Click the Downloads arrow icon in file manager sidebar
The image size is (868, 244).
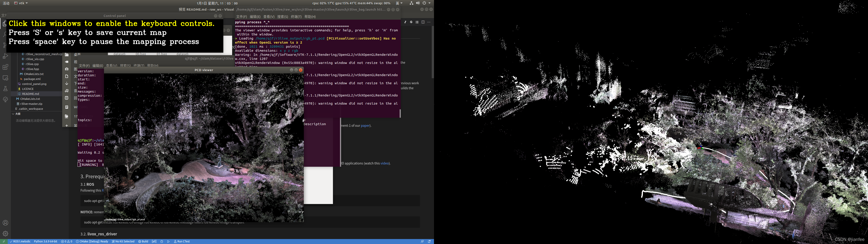(x=67, y=83)
